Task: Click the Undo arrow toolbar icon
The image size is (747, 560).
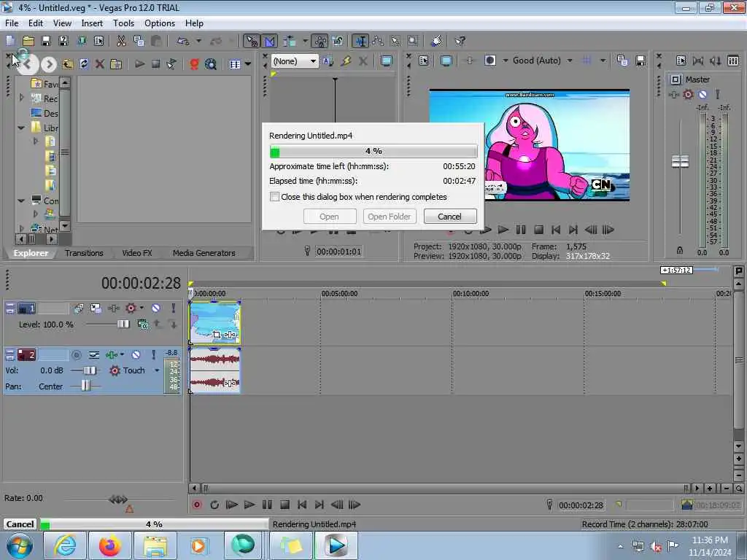Action: tap(183, 41)
